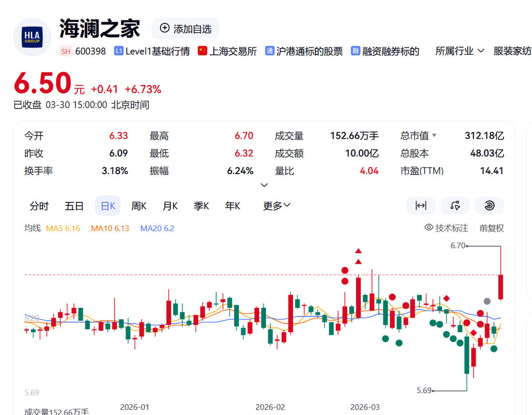Click the 最高 6.70 value in stats
This screenshot has width=532, height=415.
[x=244, y=136]
